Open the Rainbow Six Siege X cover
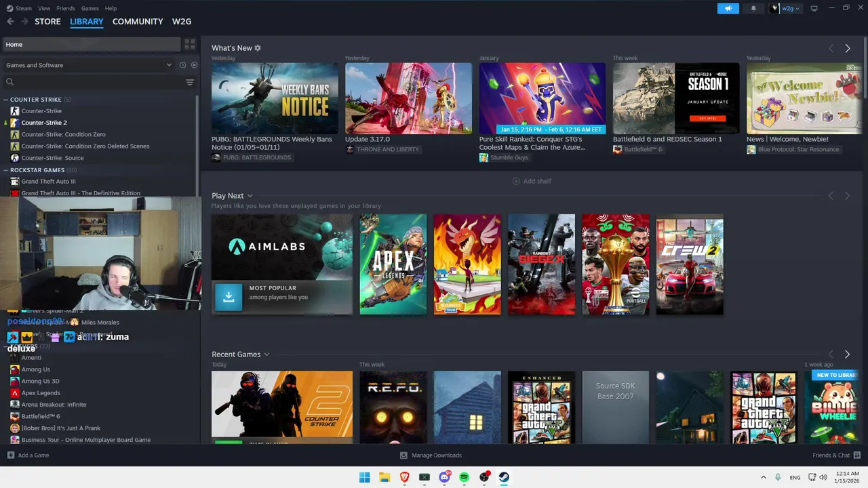Viewport: 868px width, 488px height. click(541, 264)
